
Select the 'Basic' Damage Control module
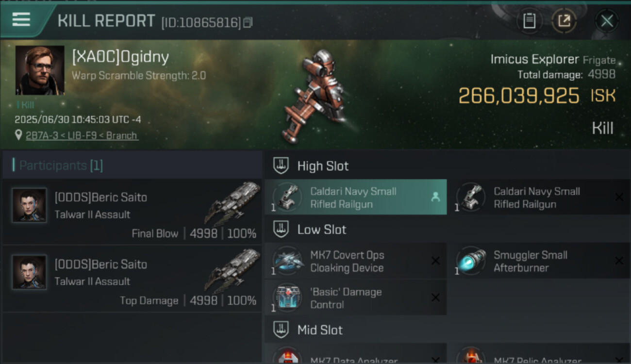(x=356, y=298)
